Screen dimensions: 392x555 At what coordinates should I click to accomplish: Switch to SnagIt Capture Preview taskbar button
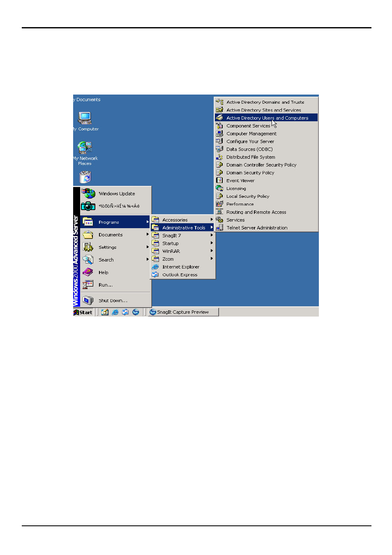(183, 312)
